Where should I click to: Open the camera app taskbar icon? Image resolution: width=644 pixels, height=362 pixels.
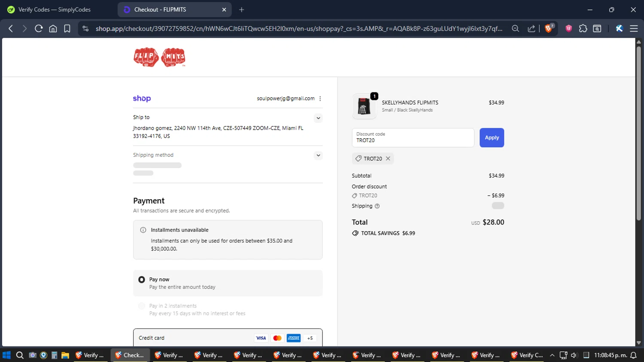click(32, 355)
